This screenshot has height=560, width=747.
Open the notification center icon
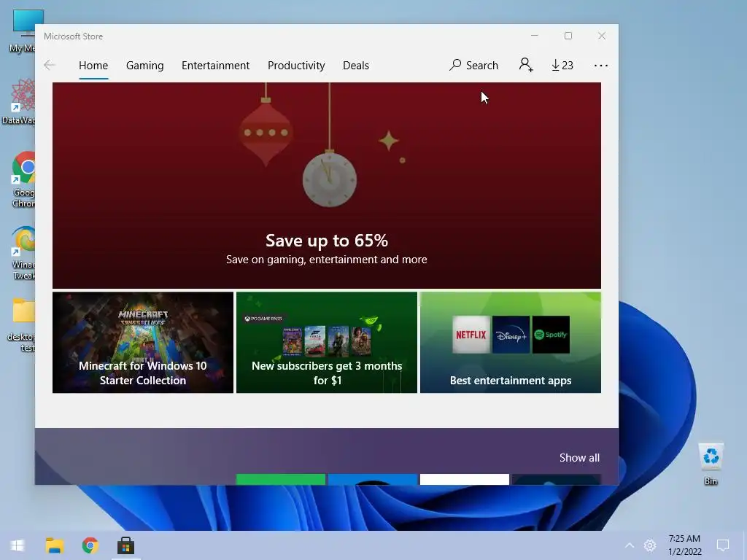[723, 545]
